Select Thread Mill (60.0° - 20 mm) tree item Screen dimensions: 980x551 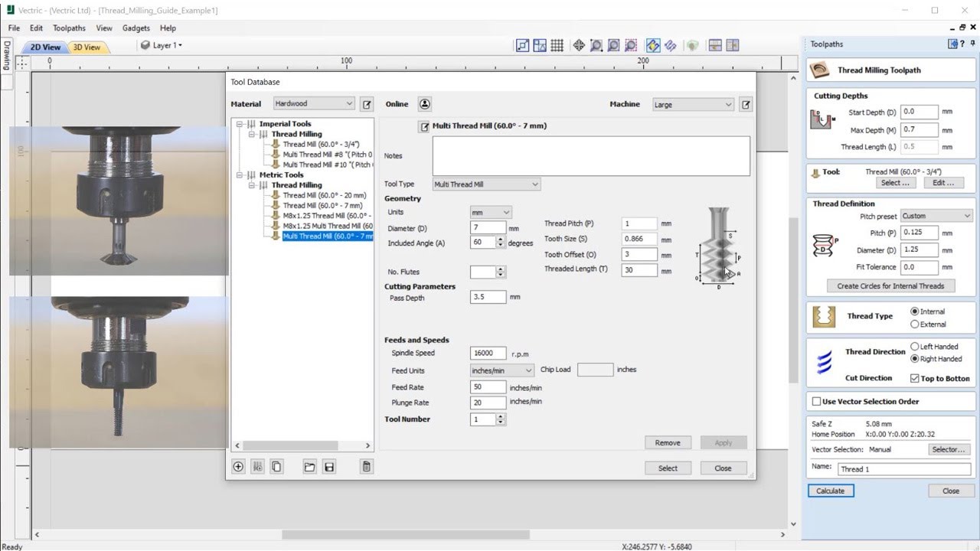tap(325, 195)
